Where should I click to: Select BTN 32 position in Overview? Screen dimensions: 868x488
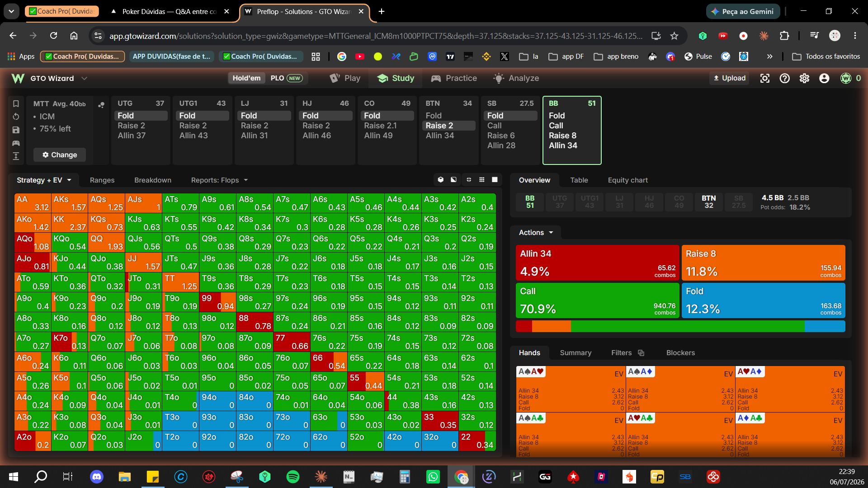(709, 202)
